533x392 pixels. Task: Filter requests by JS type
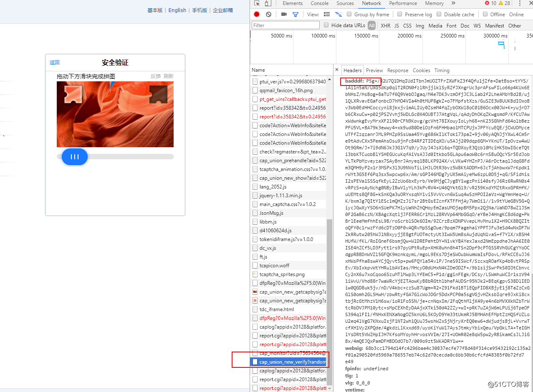(x=397, y=25)
